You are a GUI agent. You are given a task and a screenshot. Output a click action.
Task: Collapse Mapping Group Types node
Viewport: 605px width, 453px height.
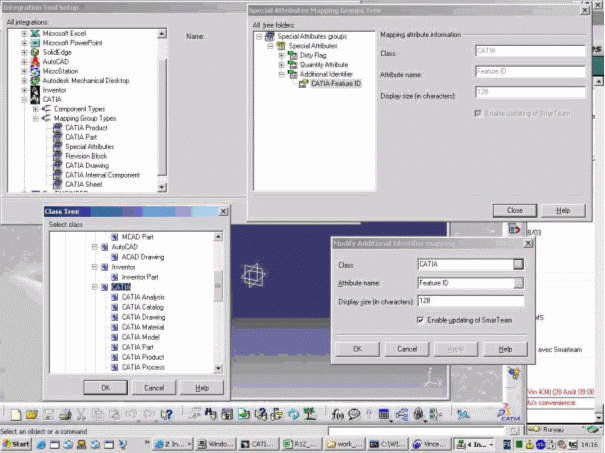[35, 118]
